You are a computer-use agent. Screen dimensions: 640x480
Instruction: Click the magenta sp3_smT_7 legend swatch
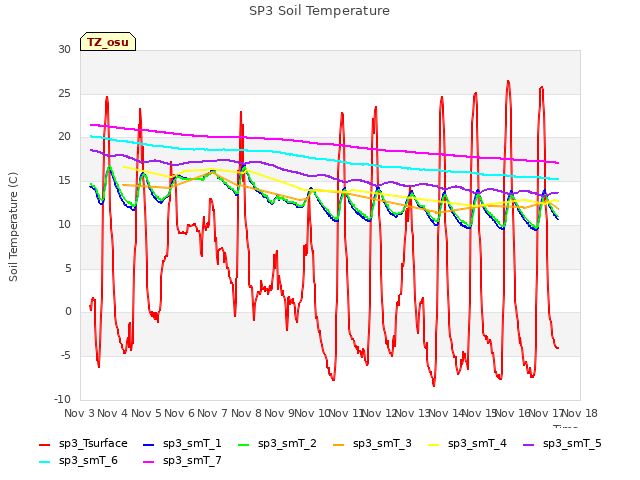tap(149, 462)
